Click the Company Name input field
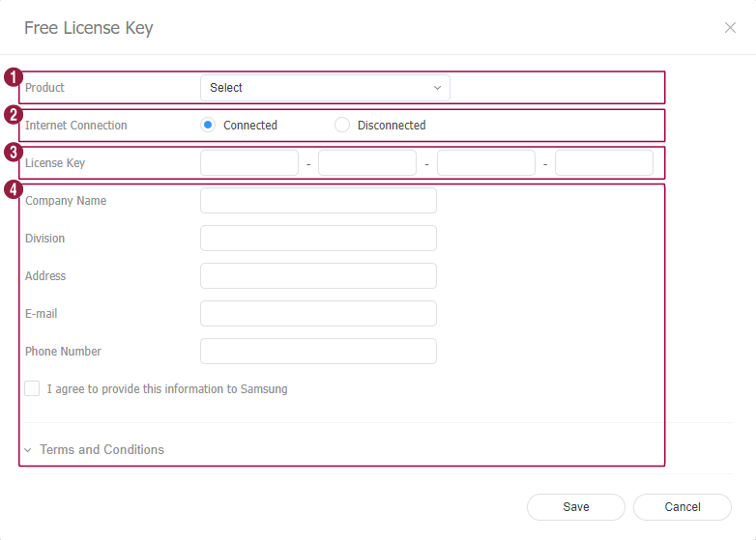The height and width of the screenshot is (540, 756). click(x=318, y=201)
